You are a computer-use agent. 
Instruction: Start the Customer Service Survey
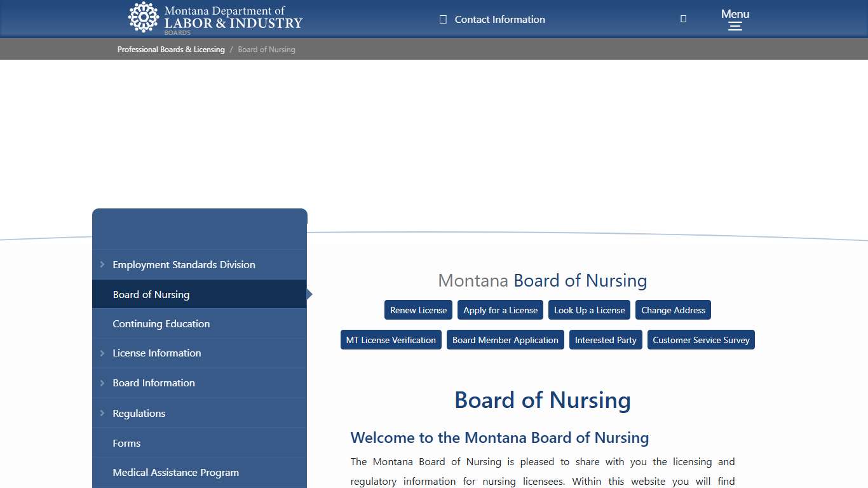click(x=701, y=339)
